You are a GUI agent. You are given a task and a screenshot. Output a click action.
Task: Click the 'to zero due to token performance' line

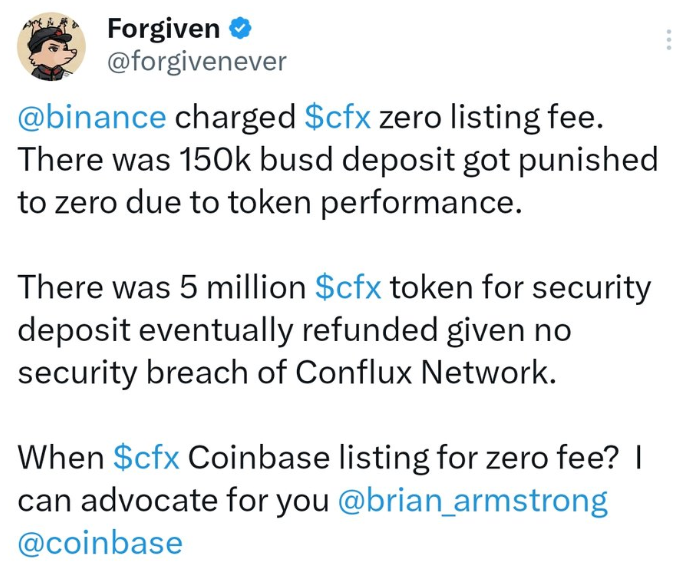[270, 203]
